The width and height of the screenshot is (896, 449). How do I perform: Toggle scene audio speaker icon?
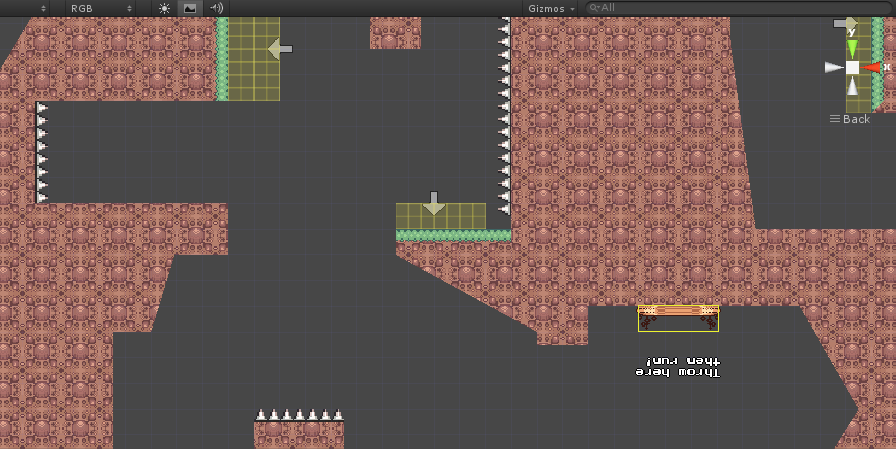[216, 8]
